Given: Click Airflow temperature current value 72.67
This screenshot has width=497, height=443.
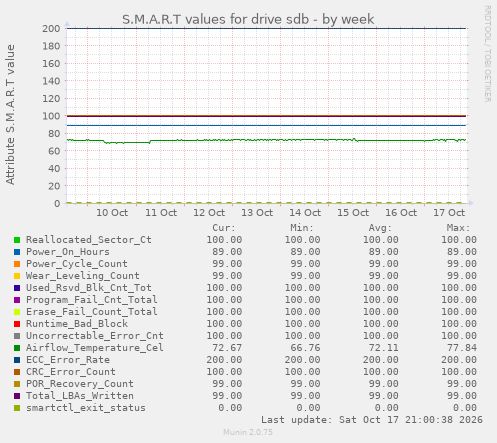Looking at the screenshot, I should (x=227, y=348).
